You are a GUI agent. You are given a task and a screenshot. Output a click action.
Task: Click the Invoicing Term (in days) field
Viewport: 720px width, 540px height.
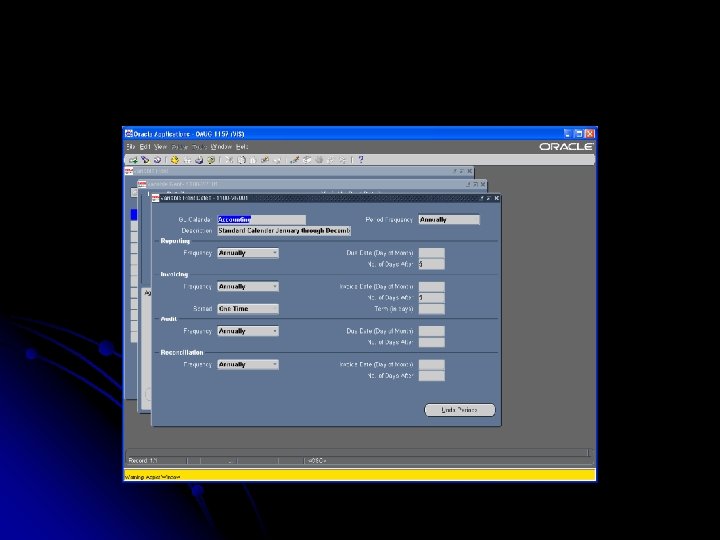coord(432,309)
